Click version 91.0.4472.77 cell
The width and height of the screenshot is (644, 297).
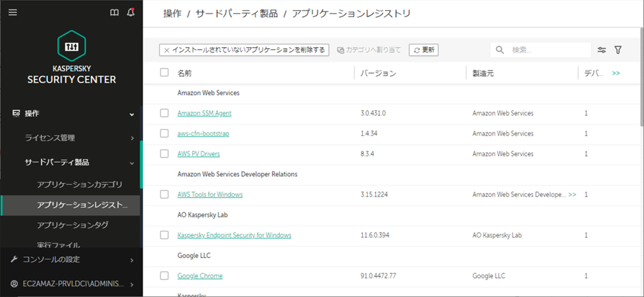tap(378, 276)
